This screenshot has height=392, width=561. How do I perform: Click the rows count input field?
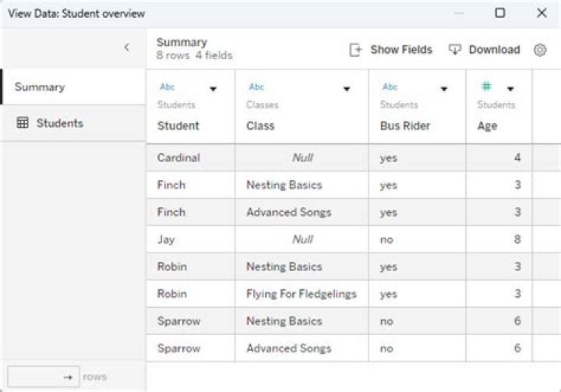pos(43,377)
